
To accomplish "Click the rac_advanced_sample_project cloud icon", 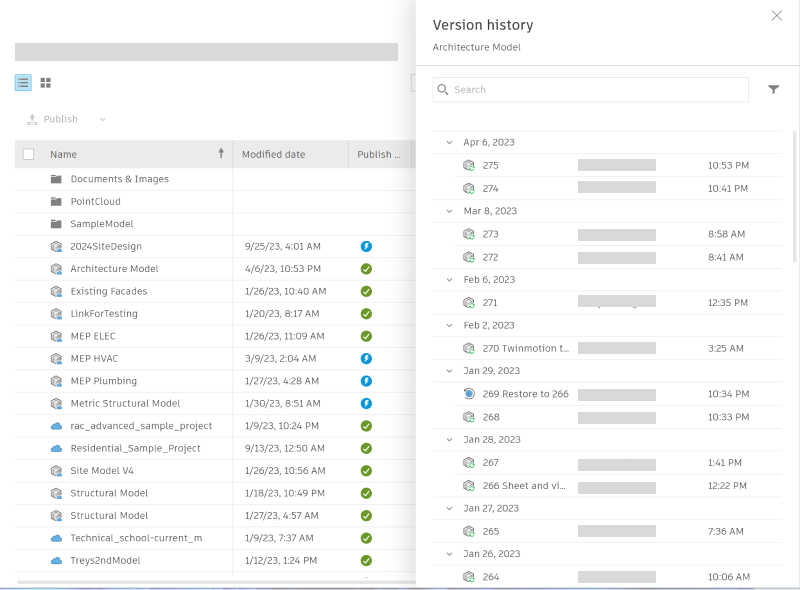I will [57, 426].
